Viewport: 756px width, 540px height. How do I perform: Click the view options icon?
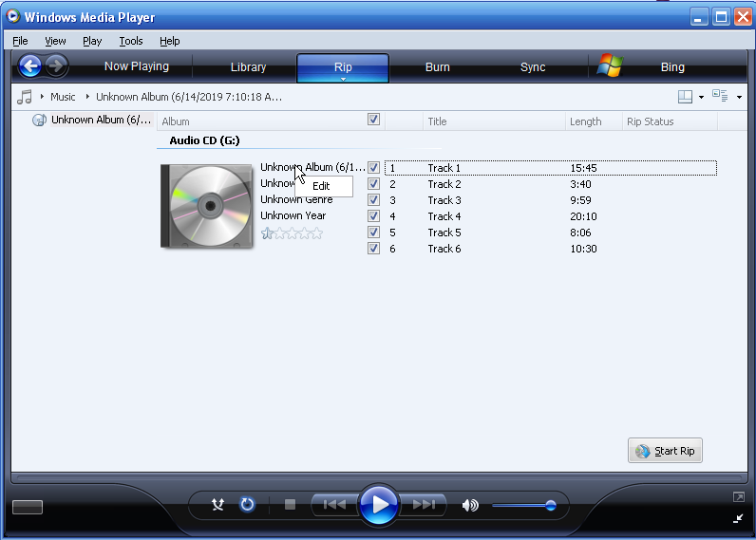point(720,96)
